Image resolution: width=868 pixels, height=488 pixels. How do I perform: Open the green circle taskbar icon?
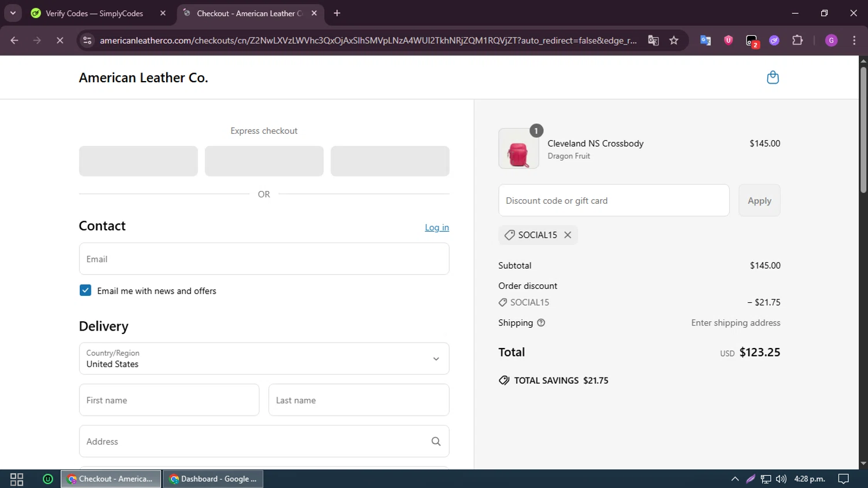pyautogui.click(x=48, y=479)
